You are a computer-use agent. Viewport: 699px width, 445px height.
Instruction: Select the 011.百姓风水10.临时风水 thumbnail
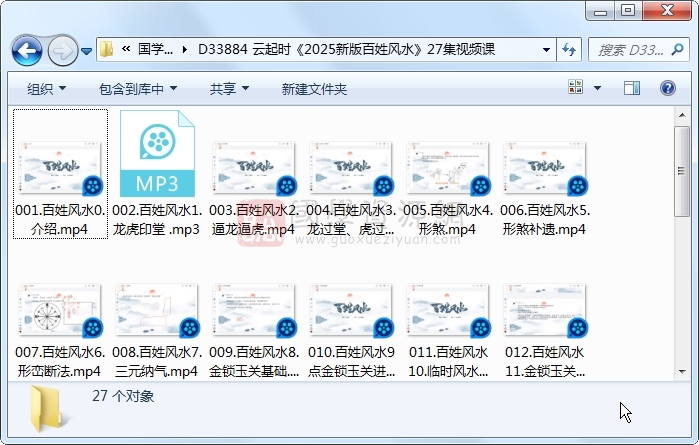coord(448,311)
